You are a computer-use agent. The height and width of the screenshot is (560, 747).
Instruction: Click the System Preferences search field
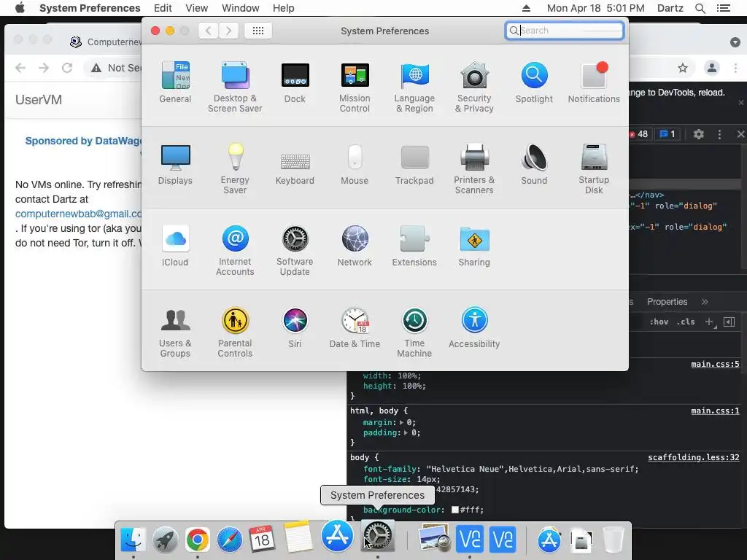tap(565, 31)
